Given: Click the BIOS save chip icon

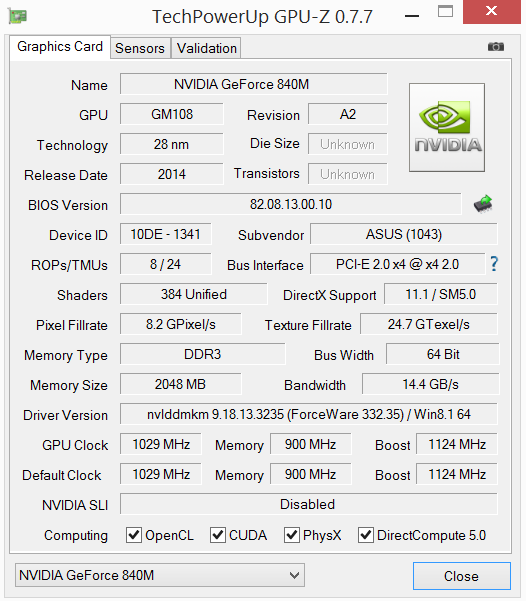Looking at the screenshot, I should pyautogui.click(x=483, y=204).
